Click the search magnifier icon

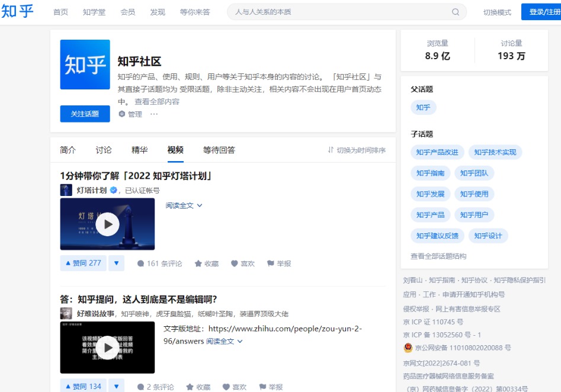(x=456, y=12)
